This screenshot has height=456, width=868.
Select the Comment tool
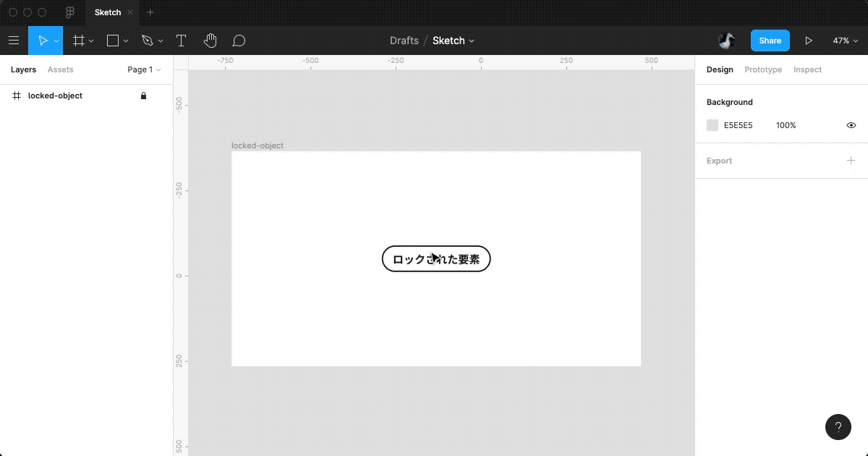pyautogui.click(x=239, y=41)
